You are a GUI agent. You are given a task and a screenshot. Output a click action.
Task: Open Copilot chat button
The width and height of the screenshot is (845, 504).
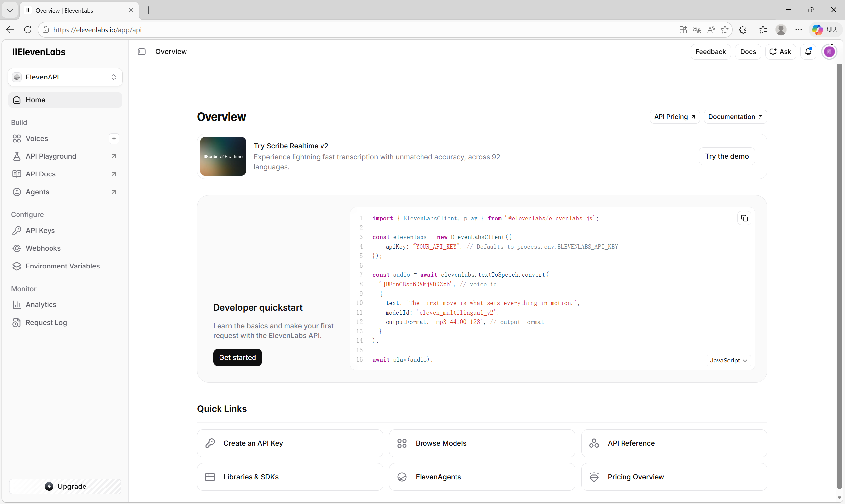(825, 30)
